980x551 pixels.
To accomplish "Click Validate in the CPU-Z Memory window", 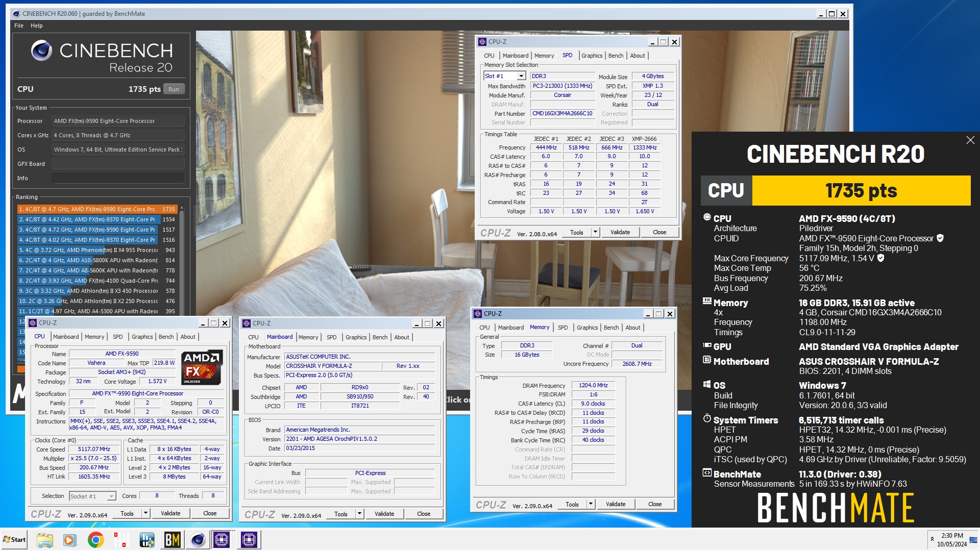I will [x=616, y=504].
